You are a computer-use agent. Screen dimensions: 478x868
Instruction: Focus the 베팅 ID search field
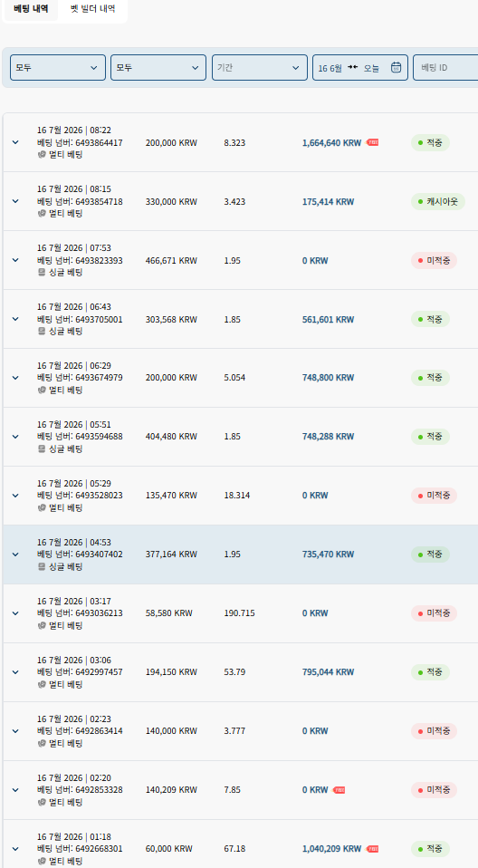point(445,68)
